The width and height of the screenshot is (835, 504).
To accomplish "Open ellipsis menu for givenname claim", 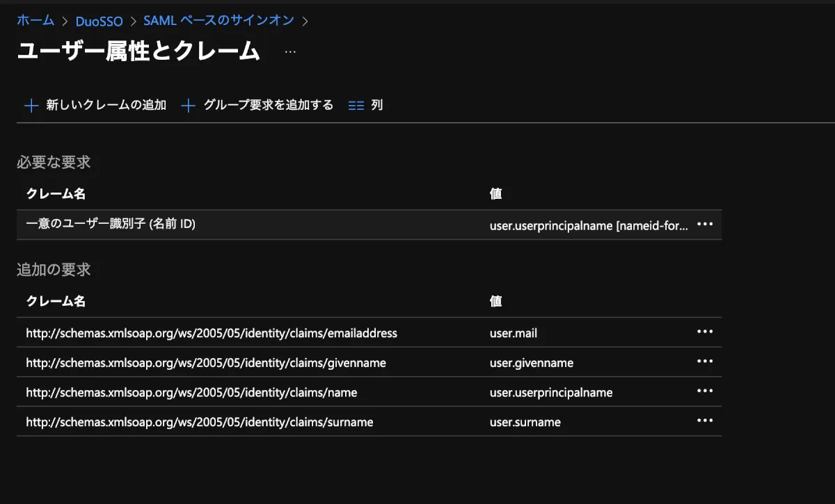I will click(x=705, y=362).
